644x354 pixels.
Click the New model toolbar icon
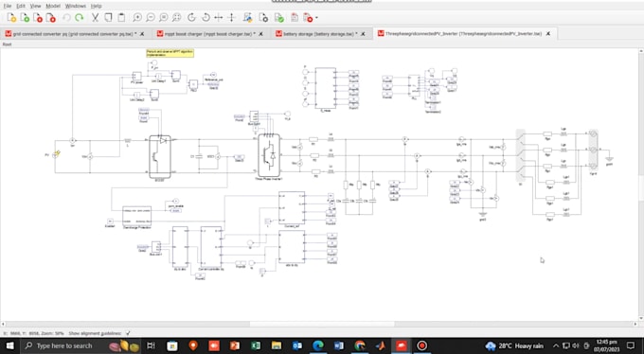click(11, 17)
